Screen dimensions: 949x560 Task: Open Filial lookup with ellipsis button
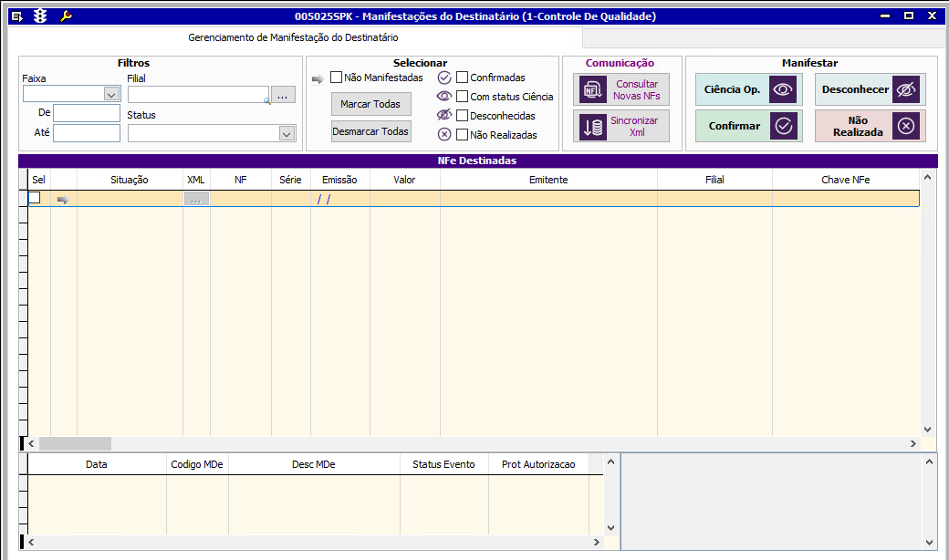coord(283,95)
